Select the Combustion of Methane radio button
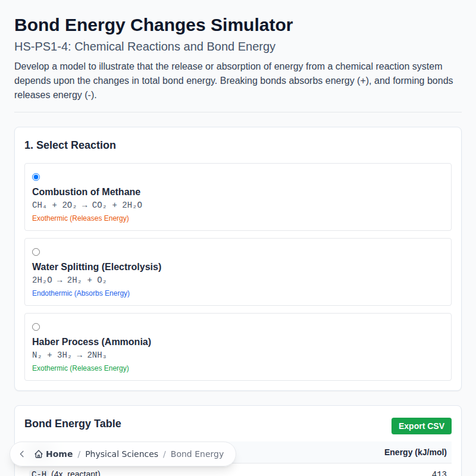476x476 pixels. pos(36,177)
